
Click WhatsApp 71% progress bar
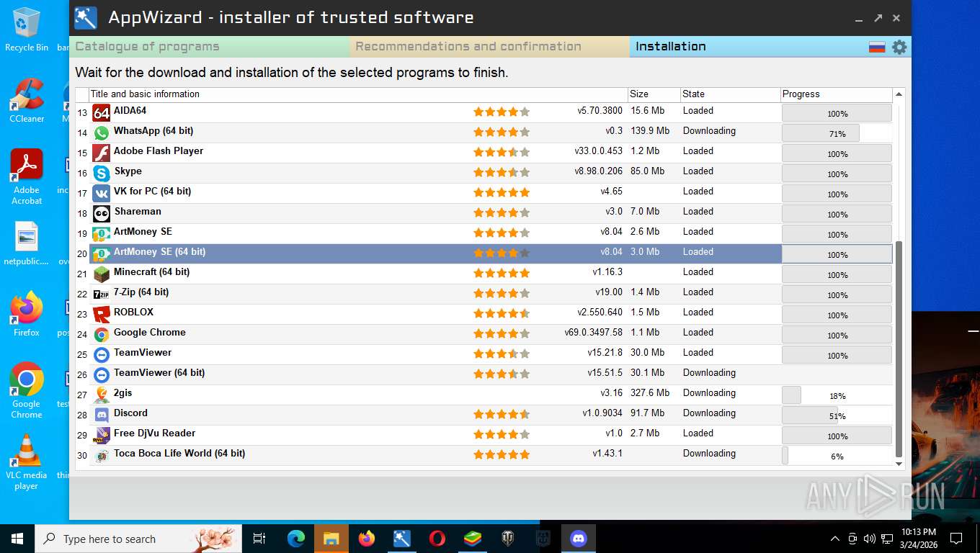(x=837, y=133)
